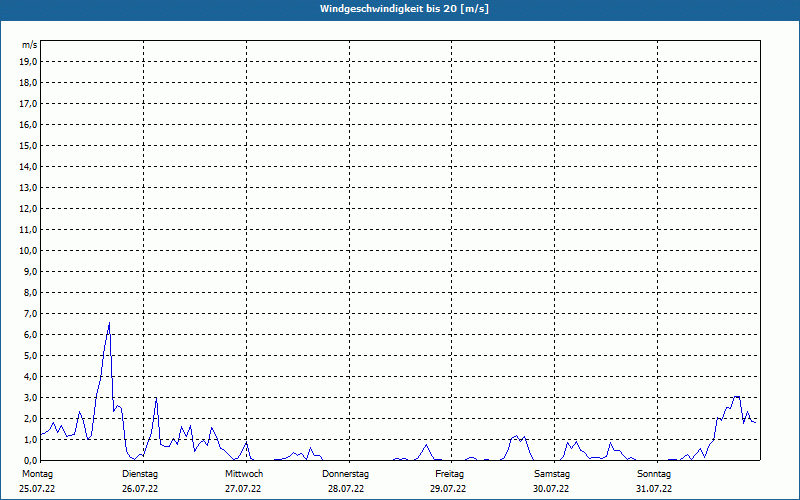The image size is (800, 500).
Task: Select the 13,0 y-axis label
Action: coord(28,188)
